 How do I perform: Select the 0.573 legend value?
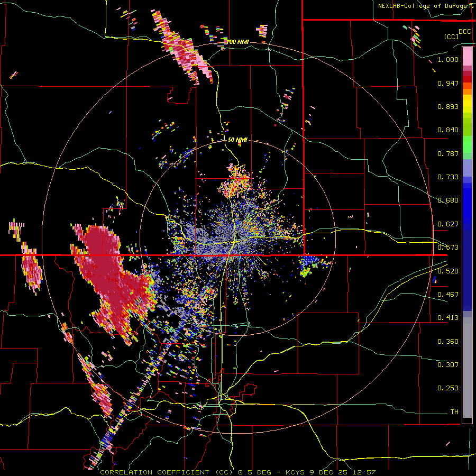(x=448, y=248)
